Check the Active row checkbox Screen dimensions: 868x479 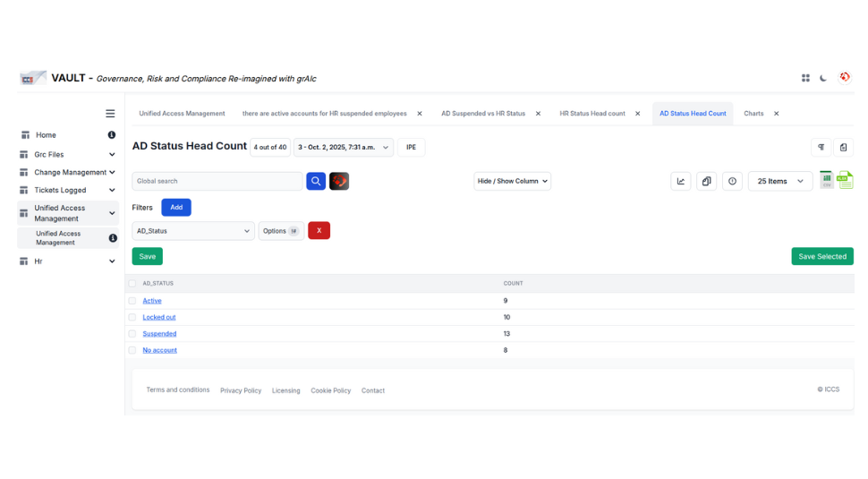132,301
